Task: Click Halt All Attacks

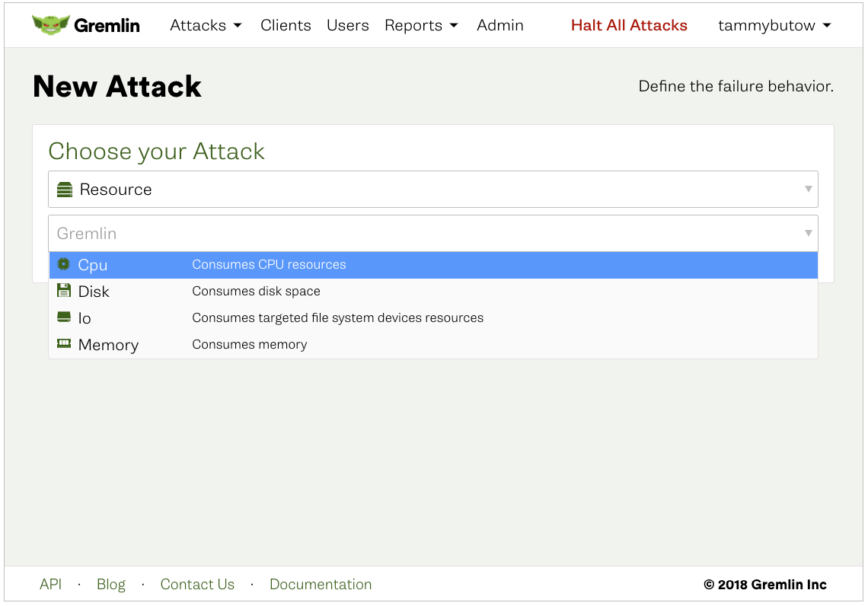Action: pos(629,25)
